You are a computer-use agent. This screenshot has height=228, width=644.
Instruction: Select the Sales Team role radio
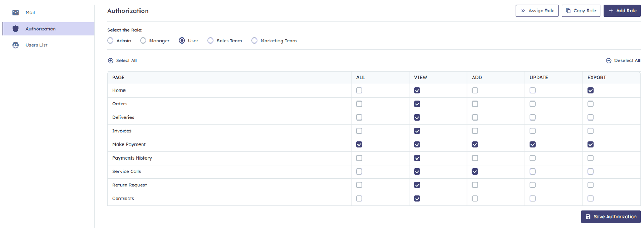click(211, 40)
